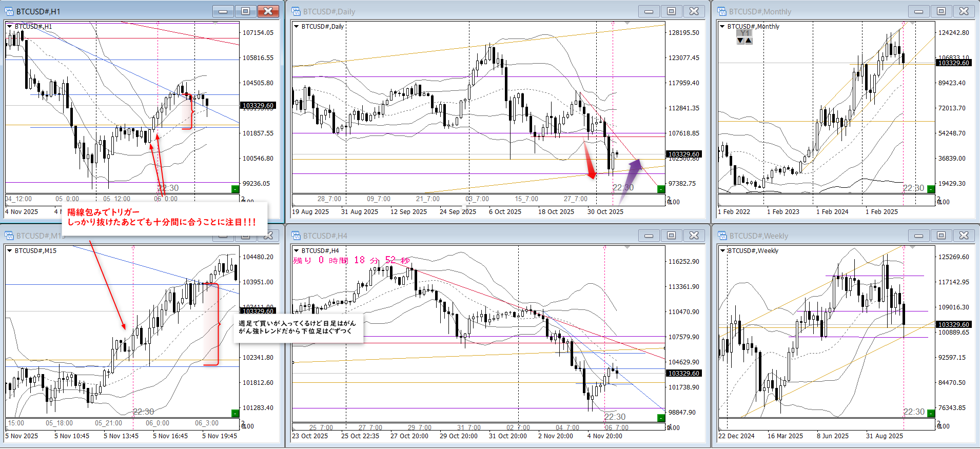Viewport: 980px width, 449px height.
Task: Activate the BTCUSD#,Monthly window title bar
Action: pos(811,11)
